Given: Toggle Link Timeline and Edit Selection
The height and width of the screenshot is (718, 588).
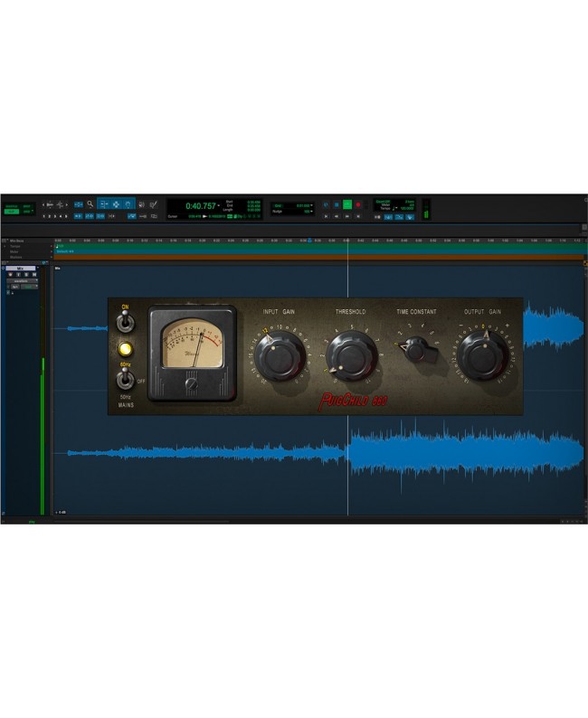Looking at the screenshot, I should 90,216.
